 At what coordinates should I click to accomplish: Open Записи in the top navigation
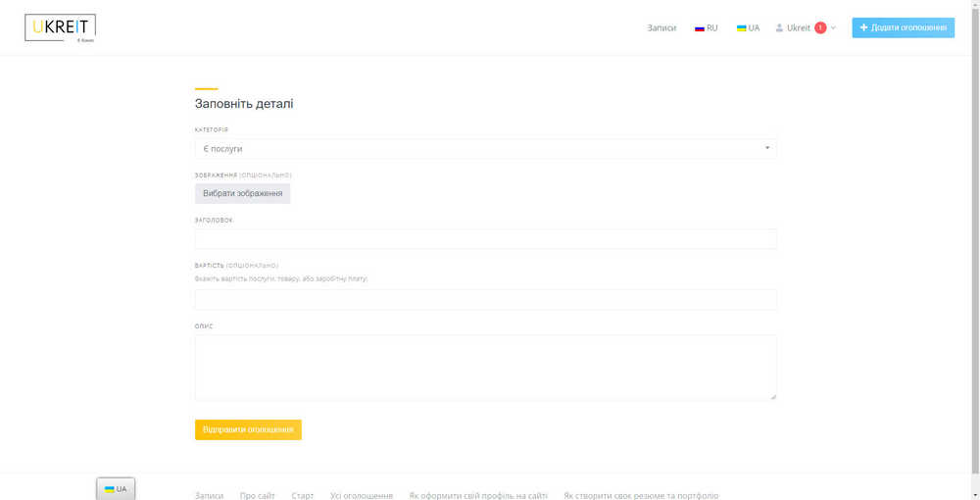tap(661, 28)
